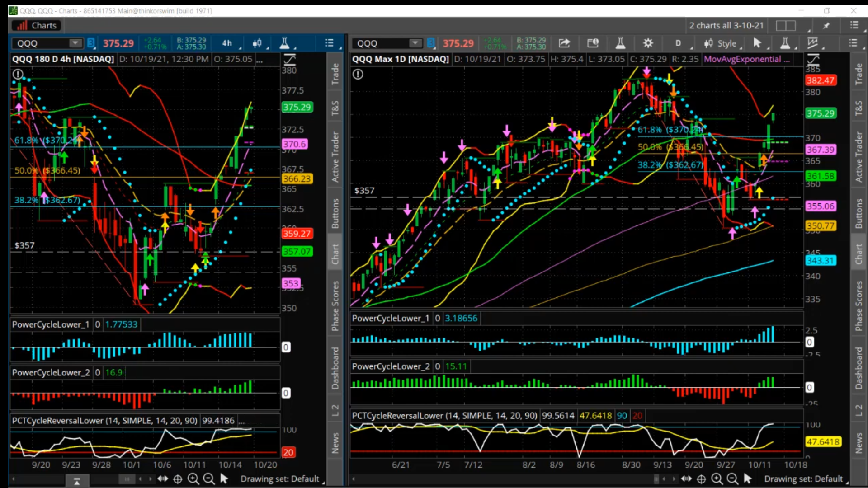Click expand horizontal arrows icon under right chart
The height and width of the screenshot is (488, 868).
(x=686, y=479)
